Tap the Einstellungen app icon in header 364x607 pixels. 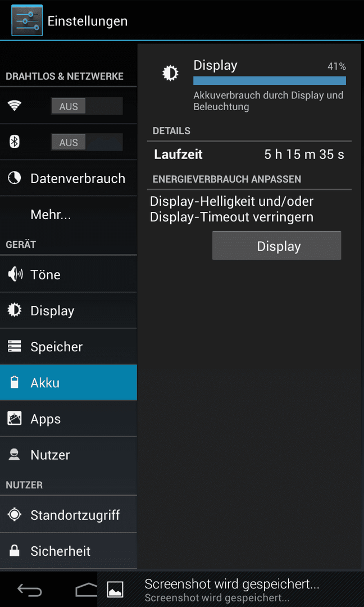(x=27, y=21)
